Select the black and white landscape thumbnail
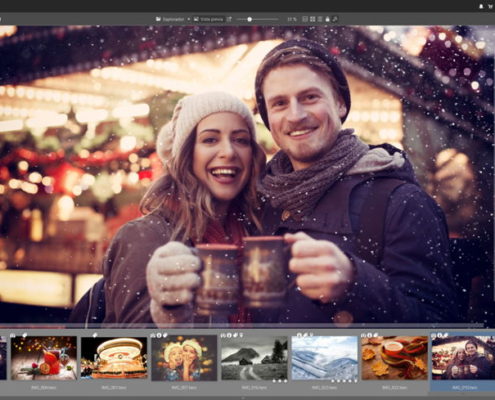Viewport: 495px width, 400px height. point(254,358)
